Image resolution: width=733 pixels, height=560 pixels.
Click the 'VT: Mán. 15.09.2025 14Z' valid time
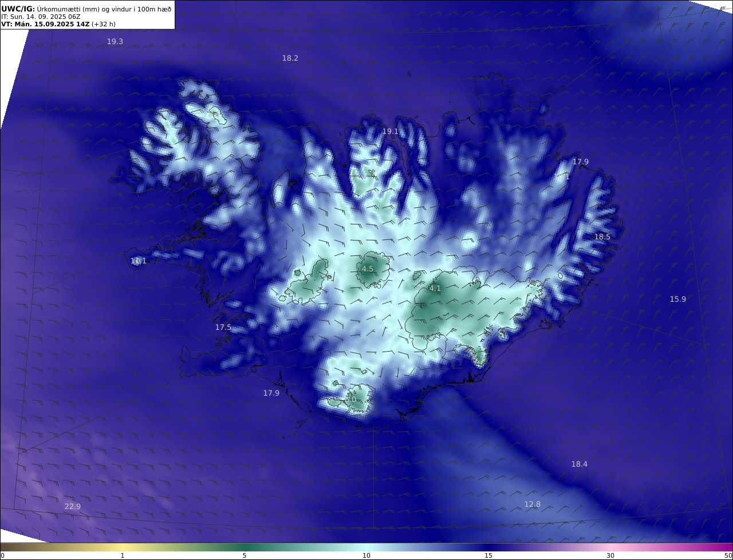[58, 24]
